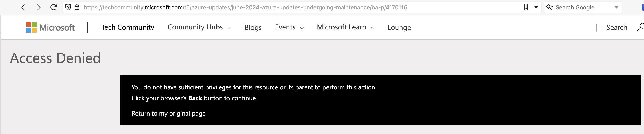644x134 pixels.
Task: Click the magnifier icon beside Search
Action: [x=640, y=27]
